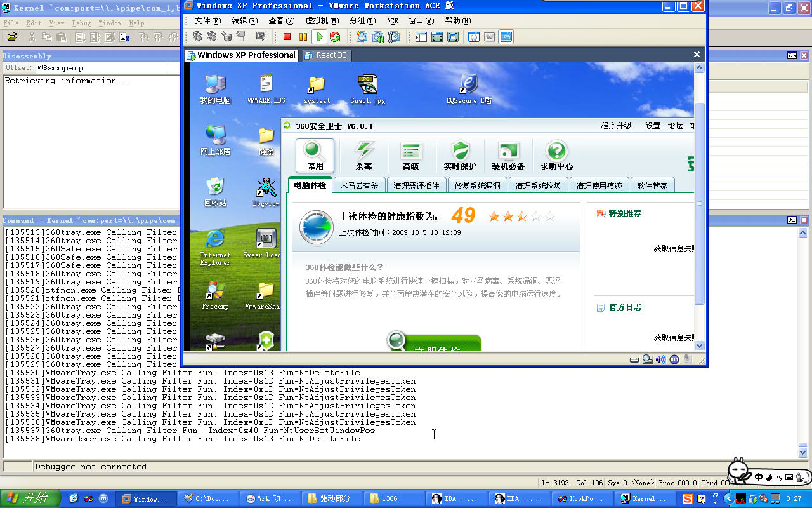The image size is (812, 508).
Task: Switch to 软件管家 tab
Action: pyautogui.click(x=652, y=185)
